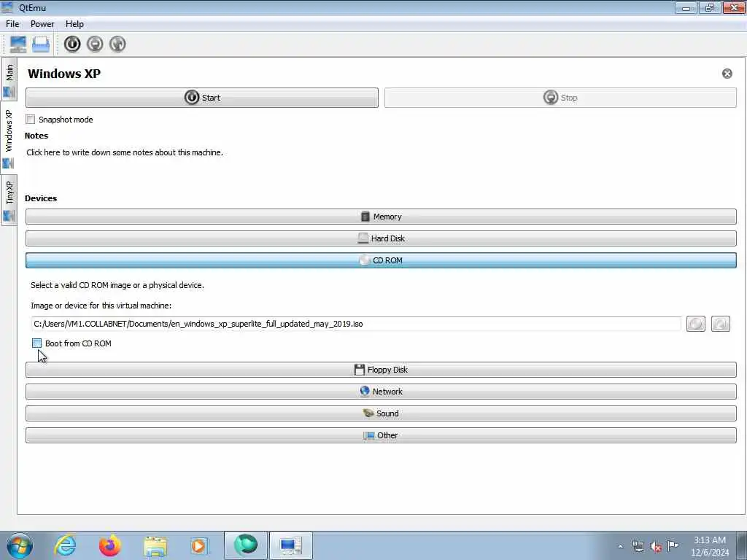Open the media player taskbar icon

click(199, 545)
